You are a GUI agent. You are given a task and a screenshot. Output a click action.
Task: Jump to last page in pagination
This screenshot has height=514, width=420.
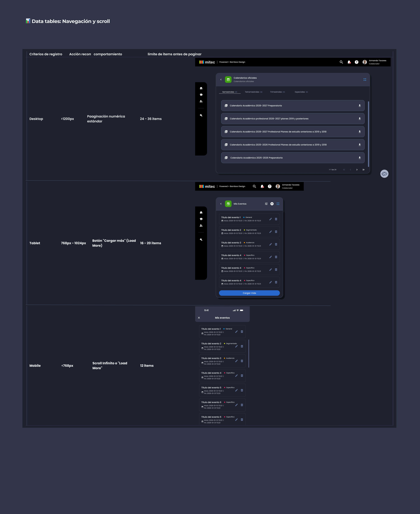pos(363,170)
